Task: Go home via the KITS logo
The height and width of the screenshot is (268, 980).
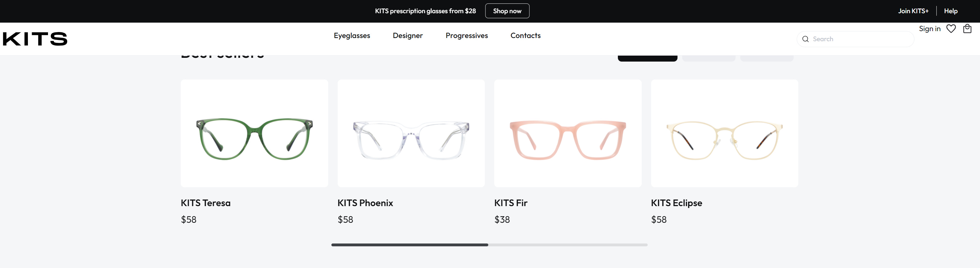Action: (35, 39)
